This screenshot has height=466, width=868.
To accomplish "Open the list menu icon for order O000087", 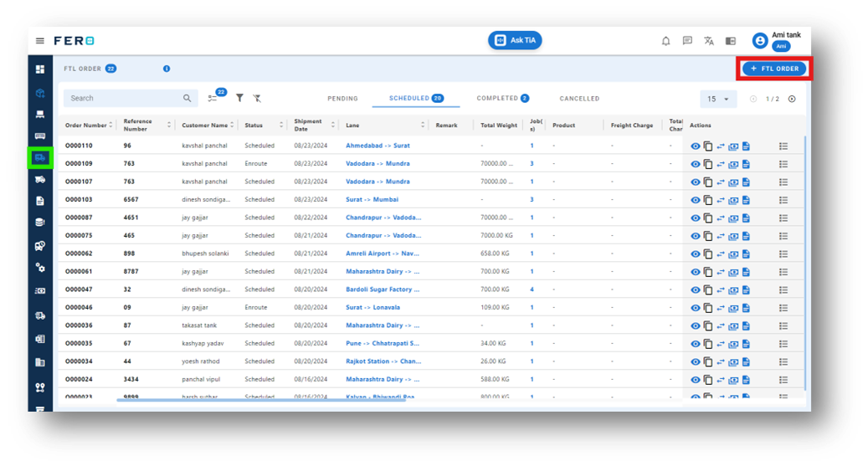I will pyautogui.click(x=783, y=218).
